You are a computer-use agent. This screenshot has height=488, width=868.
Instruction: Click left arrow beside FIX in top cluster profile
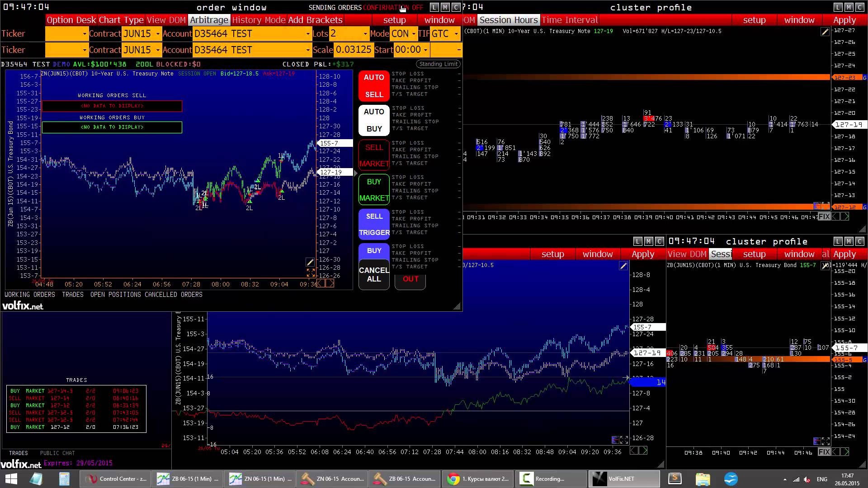click(x=836, y=216)
